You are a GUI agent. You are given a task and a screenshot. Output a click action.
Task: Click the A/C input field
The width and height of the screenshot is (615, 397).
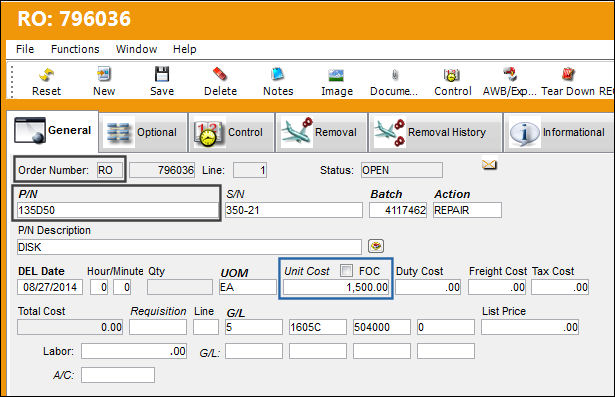[x=118, y=375]
